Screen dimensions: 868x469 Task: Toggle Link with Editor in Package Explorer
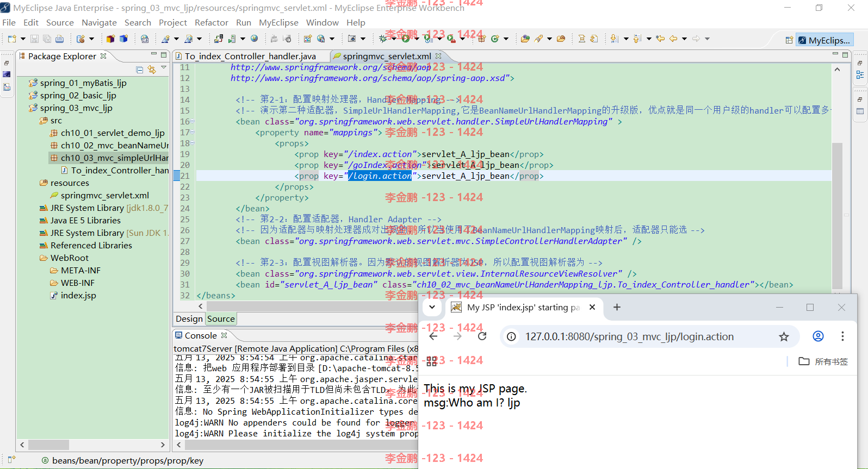[x=152, y=69]
